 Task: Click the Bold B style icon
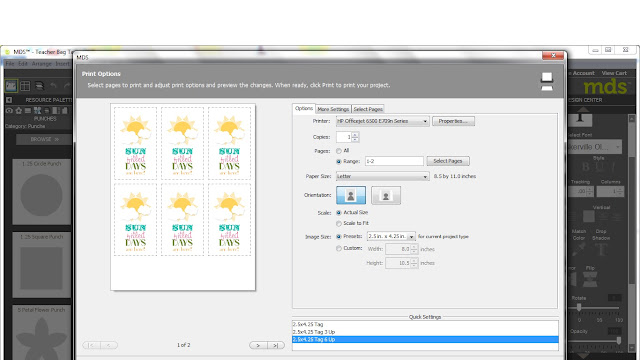click(x=585, y=167)
